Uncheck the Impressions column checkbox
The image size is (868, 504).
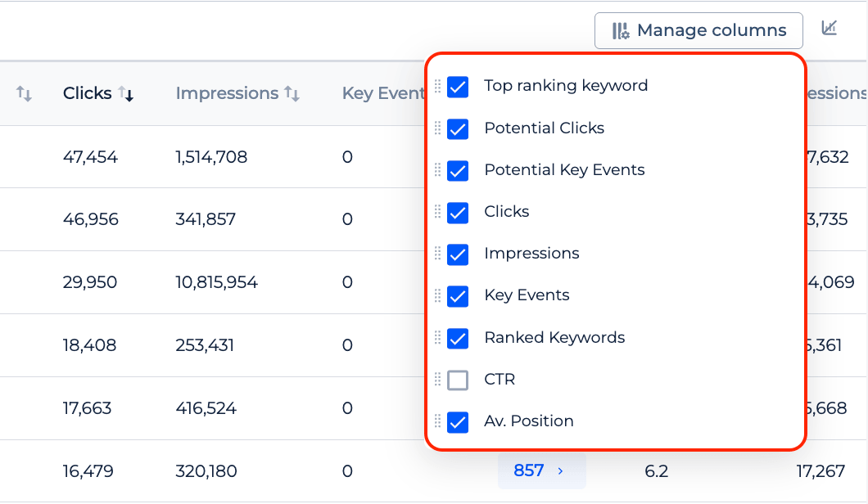click(x=458, y=254)
